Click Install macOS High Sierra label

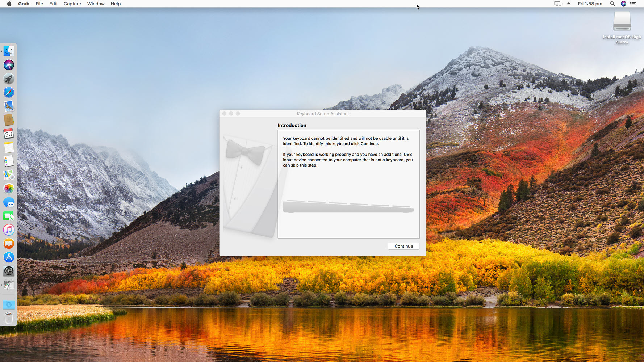[622, 39]
